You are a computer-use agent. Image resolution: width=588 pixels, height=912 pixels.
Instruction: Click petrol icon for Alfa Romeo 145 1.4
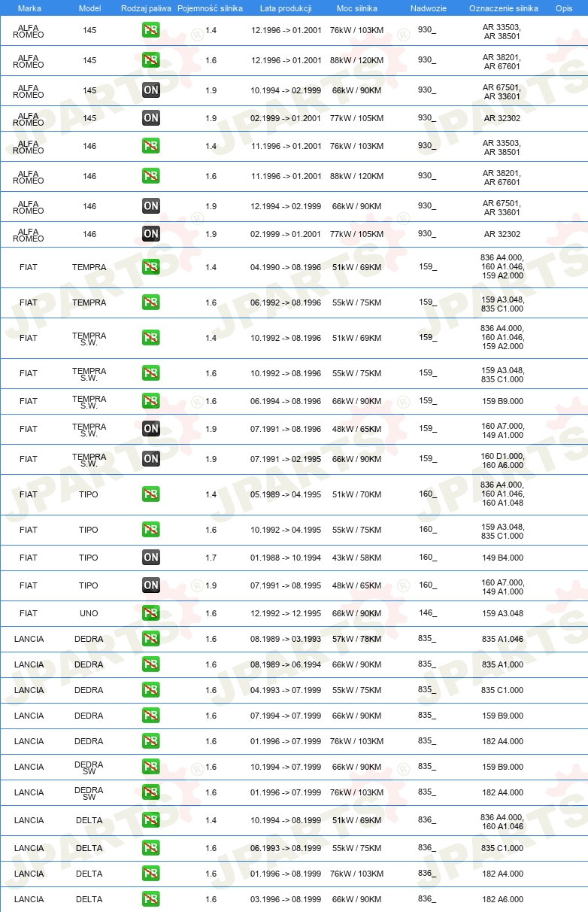tap(151, 30)
